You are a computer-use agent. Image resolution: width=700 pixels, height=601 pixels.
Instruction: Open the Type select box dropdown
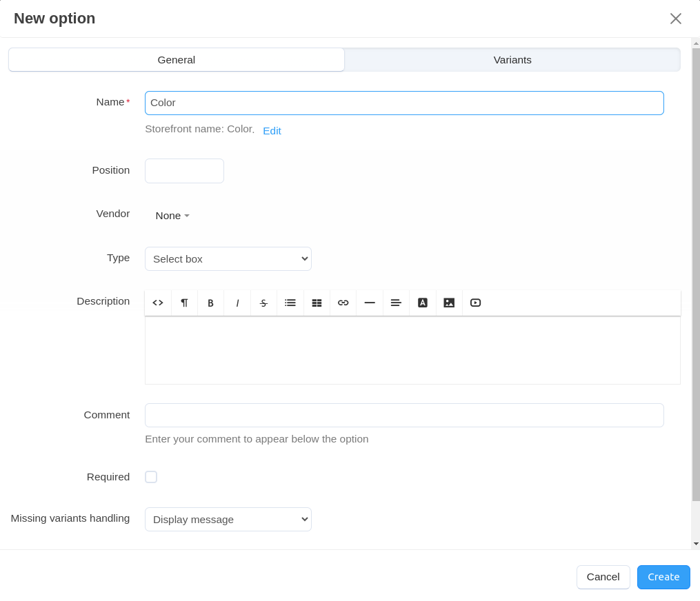coord(228,258)
